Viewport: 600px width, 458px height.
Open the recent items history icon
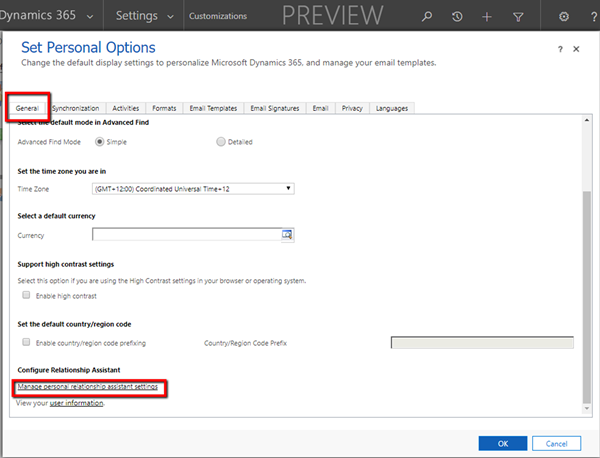457,17
